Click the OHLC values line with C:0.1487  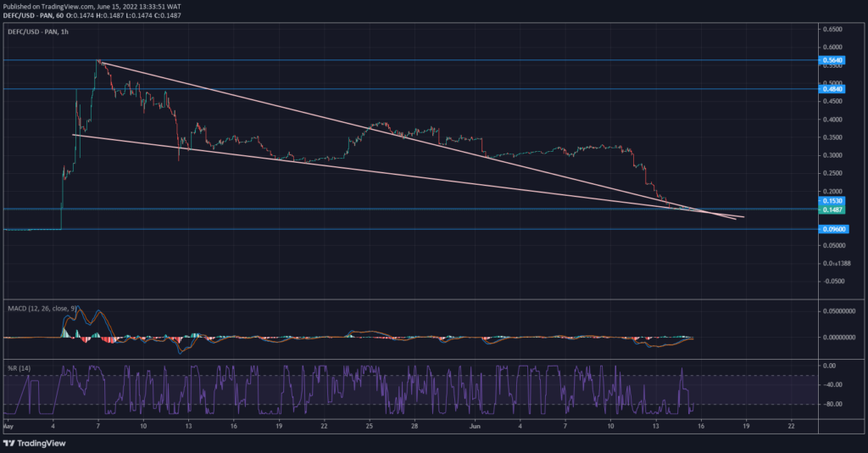[x=92, y=15]
